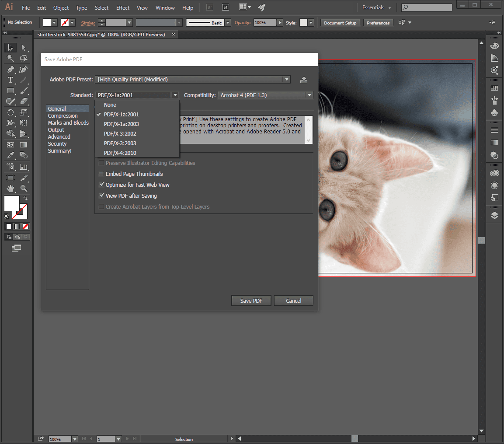Click the Save PDF button
This screenshot has width=504, height=444.
click(x=251, y=301)
